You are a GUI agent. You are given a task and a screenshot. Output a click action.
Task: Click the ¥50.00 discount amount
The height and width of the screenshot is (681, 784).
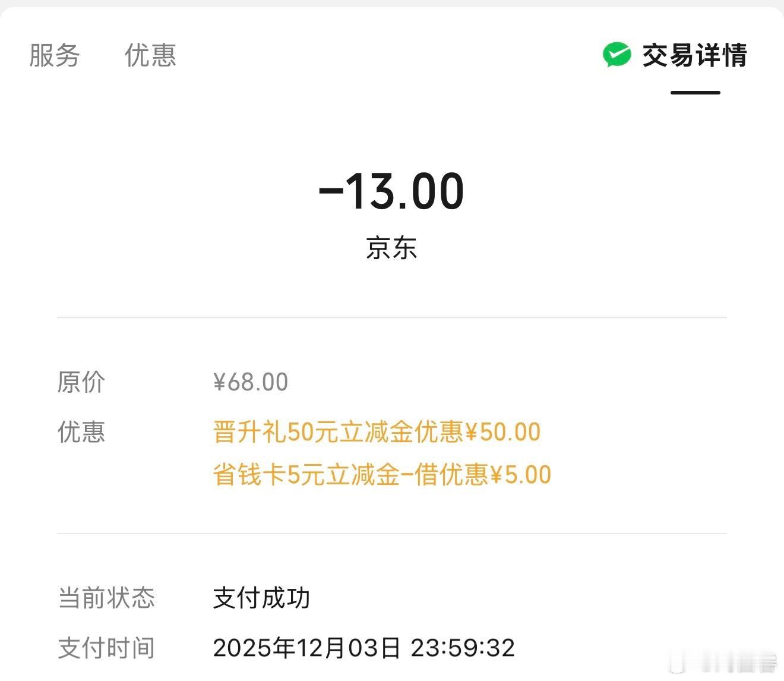[x=502, y=432]
